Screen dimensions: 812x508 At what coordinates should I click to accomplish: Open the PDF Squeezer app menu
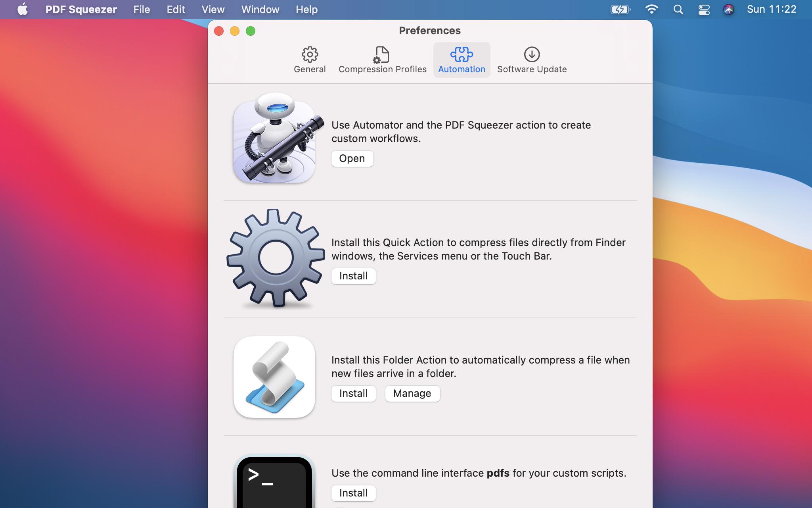(81, 9)
